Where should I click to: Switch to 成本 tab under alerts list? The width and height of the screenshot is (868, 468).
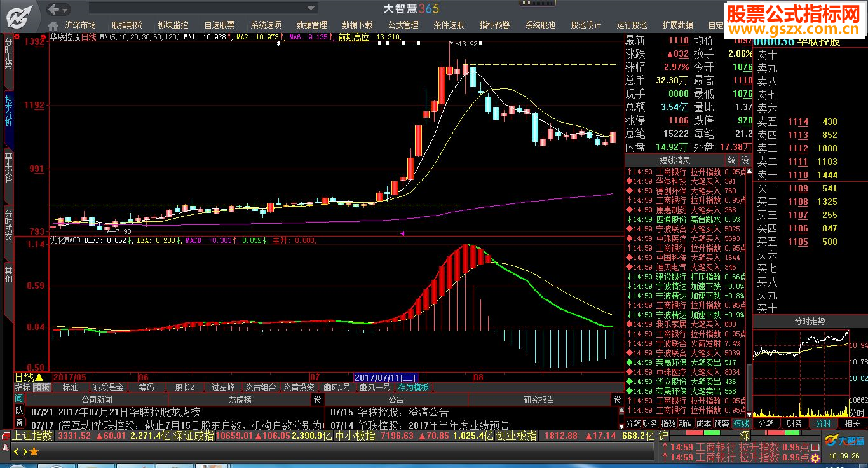coord(703,423)
